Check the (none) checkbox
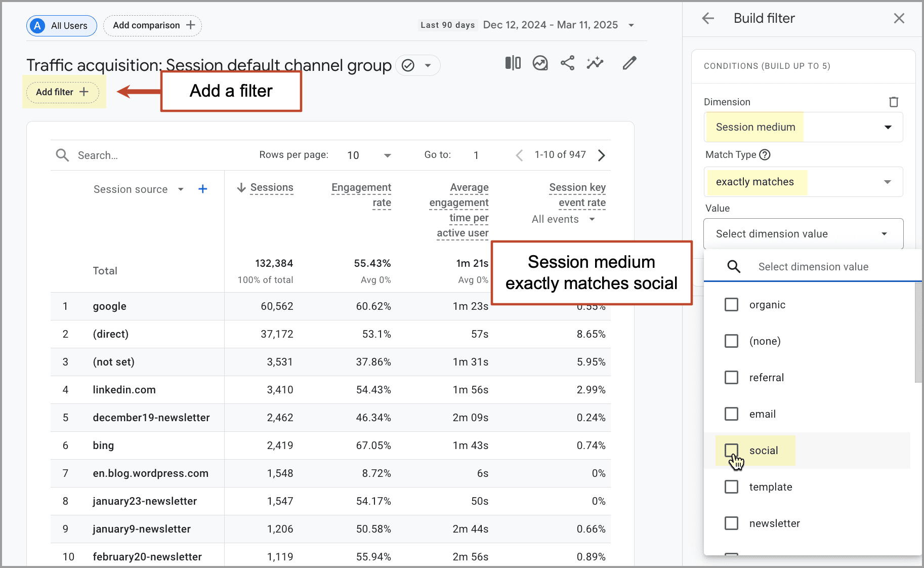Screen dimensions: 924x568 coord(731,341)
